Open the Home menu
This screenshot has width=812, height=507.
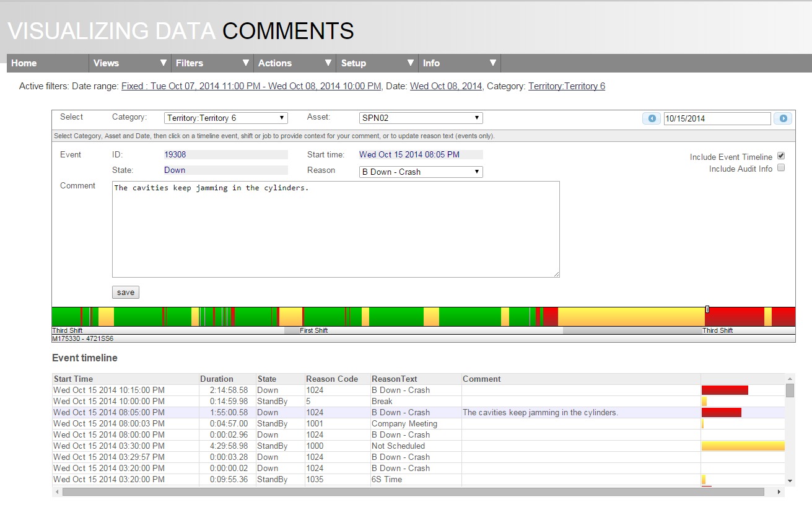[x=24, y=63]
